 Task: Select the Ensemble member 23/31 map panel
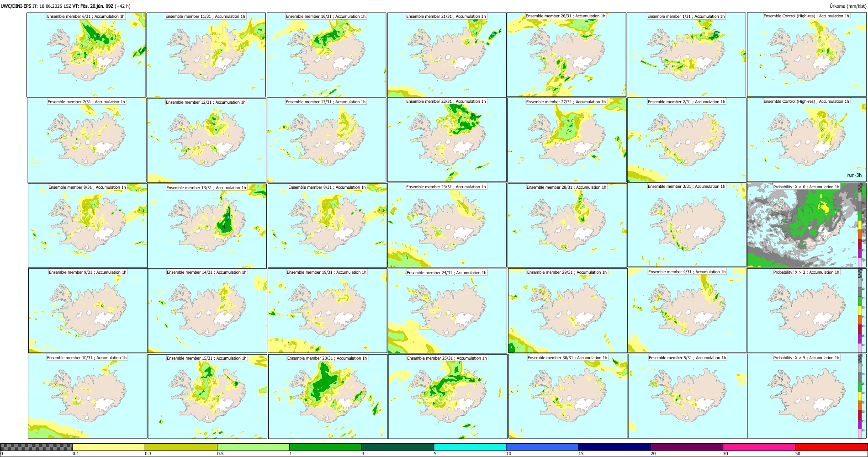(447, 225)
